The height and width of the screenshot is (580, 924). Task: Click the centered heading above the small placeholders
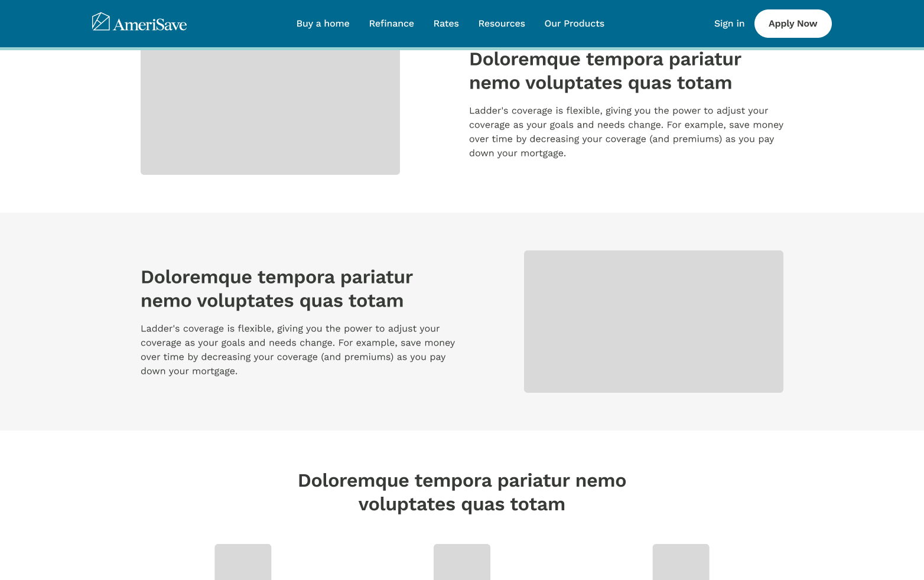pyautogui.click(x=462, y=492)
